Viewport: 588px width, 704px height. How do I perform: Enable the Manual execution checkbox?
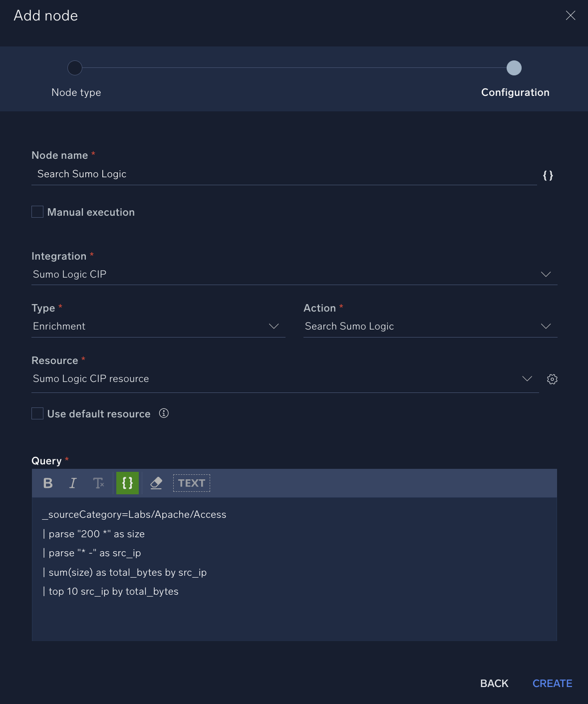[x=37, y=212]
